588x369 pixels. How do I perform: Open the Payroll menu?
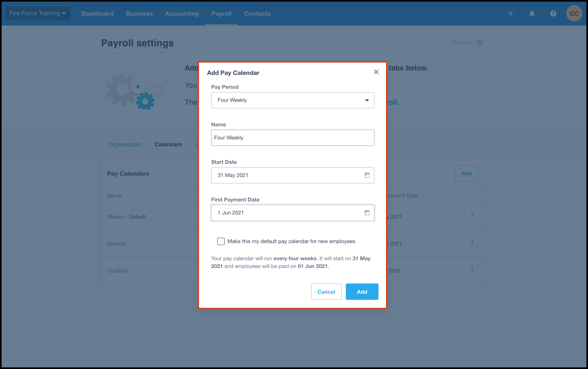[221, 14]
